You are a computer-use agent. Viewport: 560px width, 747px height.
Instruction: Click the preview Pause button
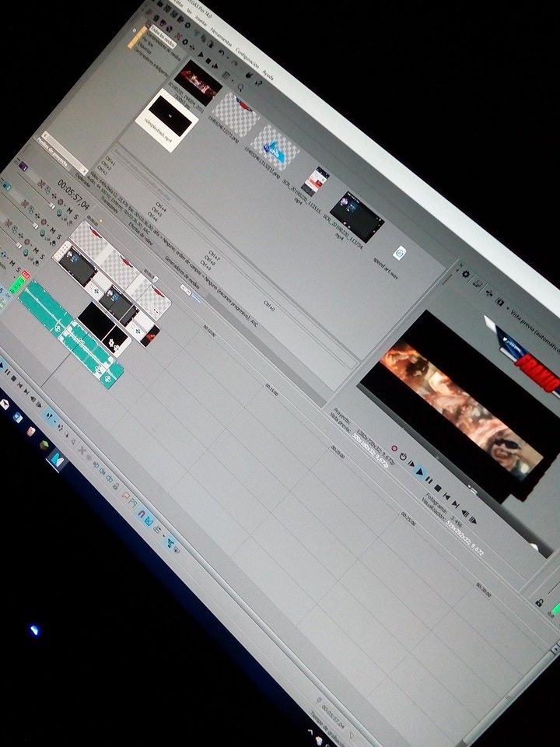click(429, 480)
